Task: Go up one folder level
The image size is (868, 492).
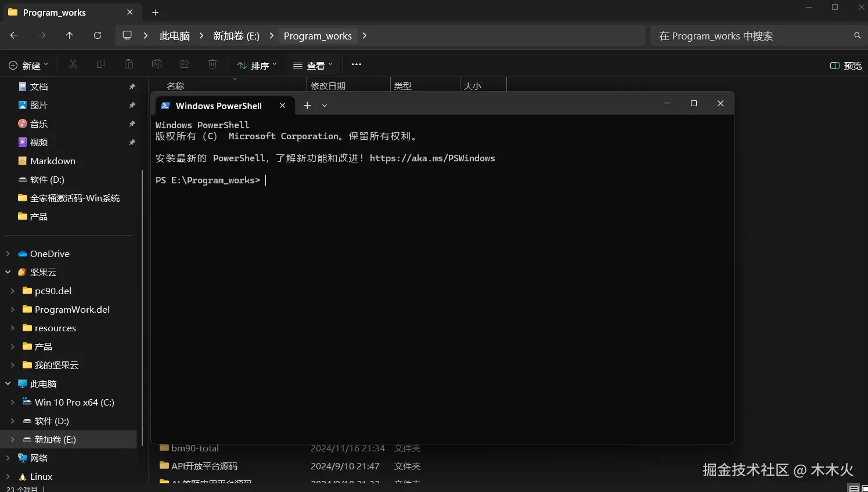Action: [70, 35]
